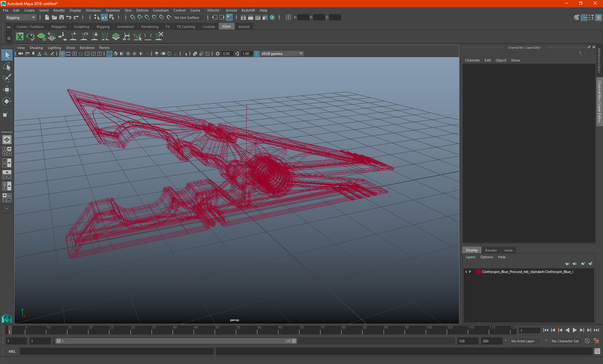This screenshot has height=364, width=603.
Task: Choose the Scale tool
Action: point(7,113)
